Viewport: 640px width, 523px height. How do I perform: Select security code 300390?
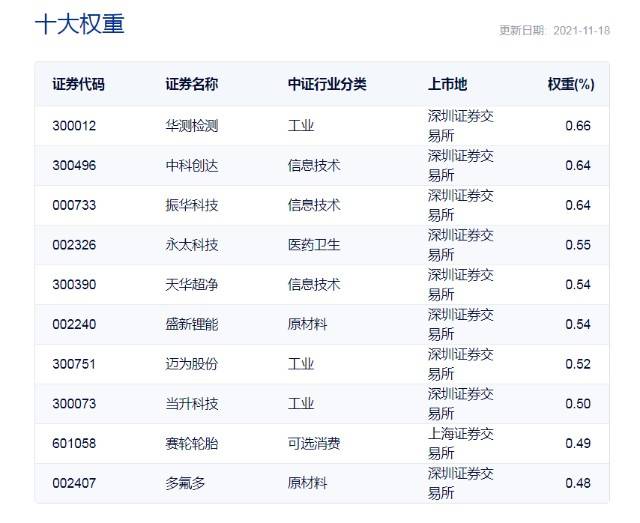coord(74,285)
